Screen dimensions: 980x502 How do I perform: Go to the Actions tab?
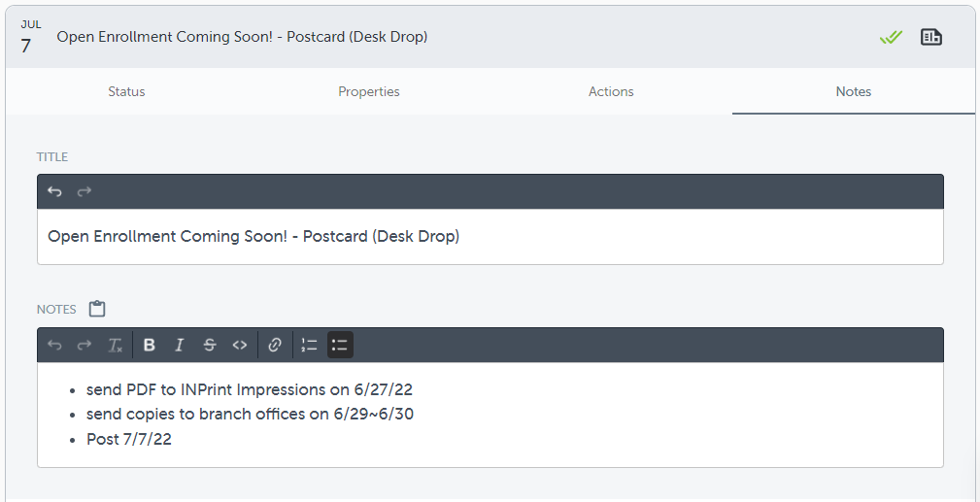(611, 91)
